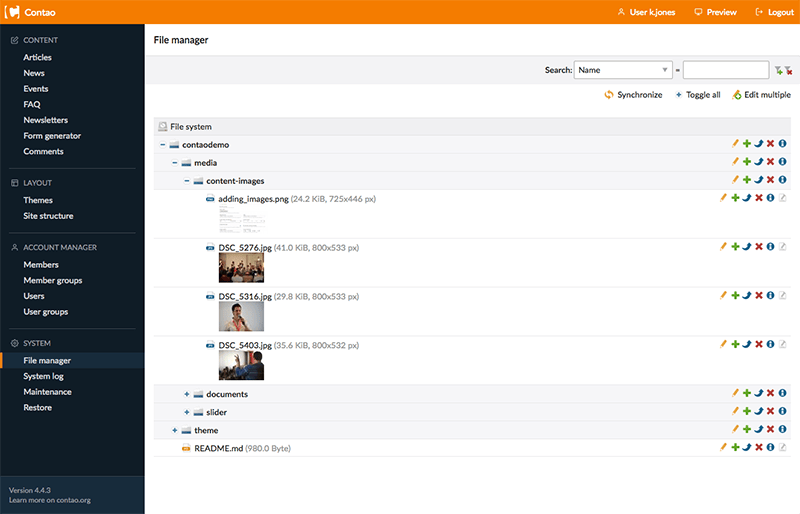The width and height of the screenshot is (800, 514).
Task: Click delete icon for theme folder
Action: pos(771,430)
